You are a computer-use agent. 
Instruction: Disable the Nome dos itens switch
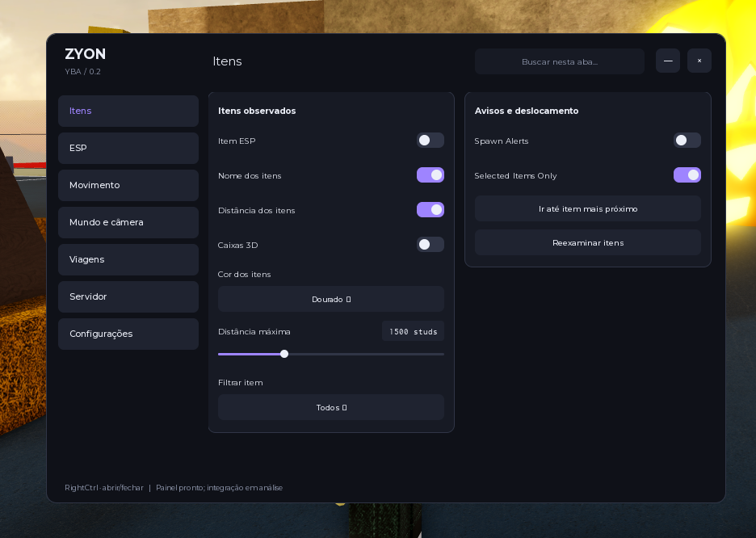[430, 175]
